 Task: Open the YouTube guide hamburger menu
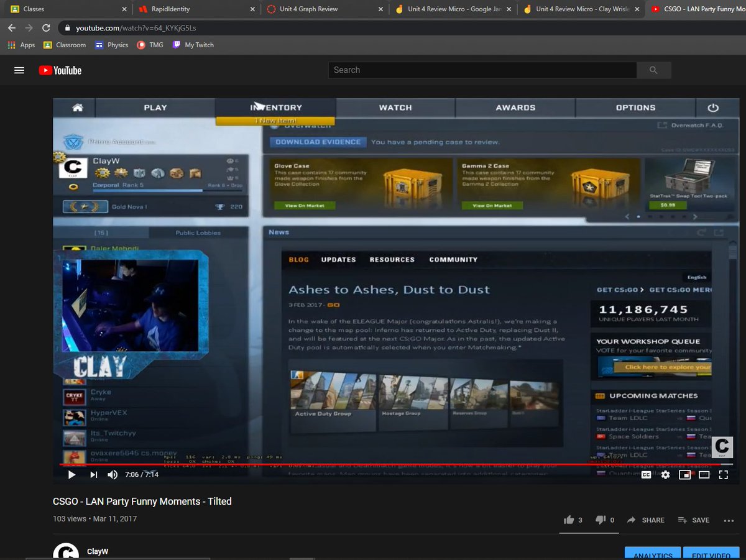19,70
